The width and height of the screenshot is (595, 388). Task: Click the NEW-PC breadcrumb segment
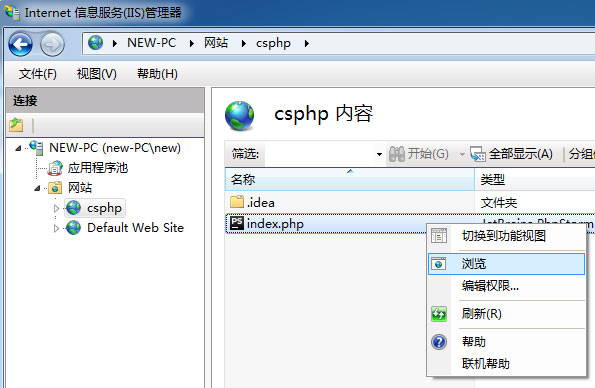151,43
